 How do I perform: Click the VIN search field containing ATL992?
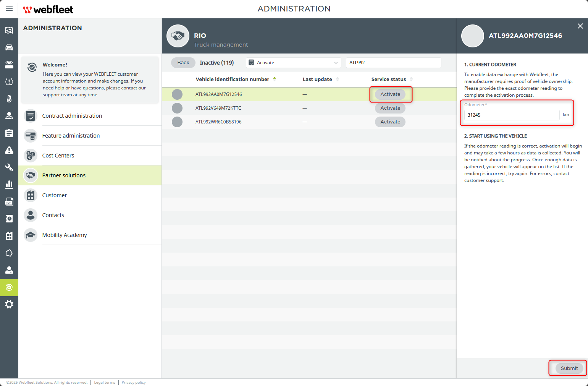click(x=393, y=63)
